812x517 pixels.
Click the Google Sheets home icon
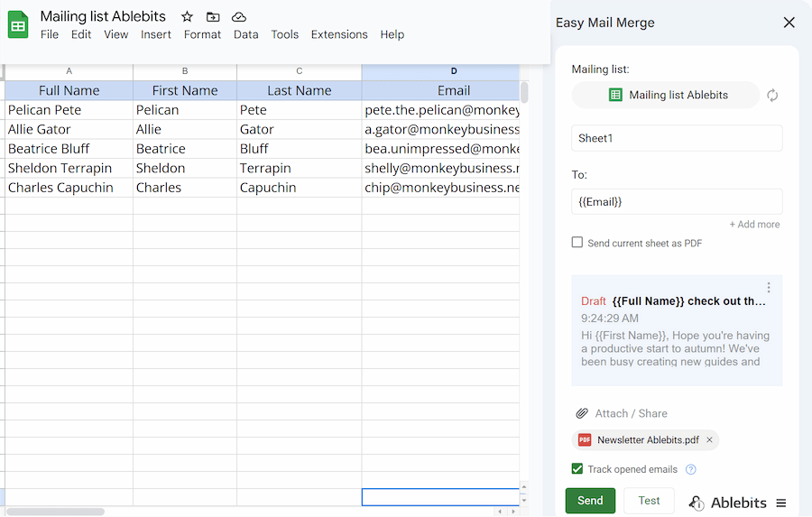pos(18,25)
